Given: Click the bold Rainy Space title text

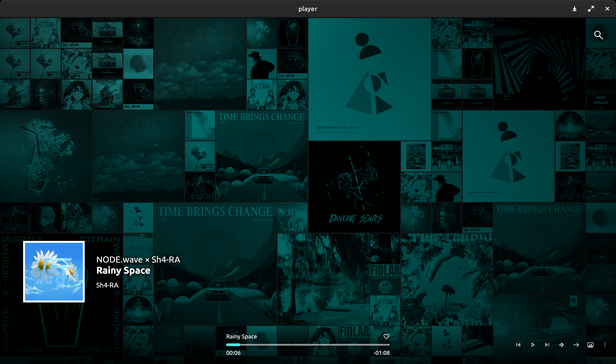Looking at the screenshot, I should click(123, 270).
